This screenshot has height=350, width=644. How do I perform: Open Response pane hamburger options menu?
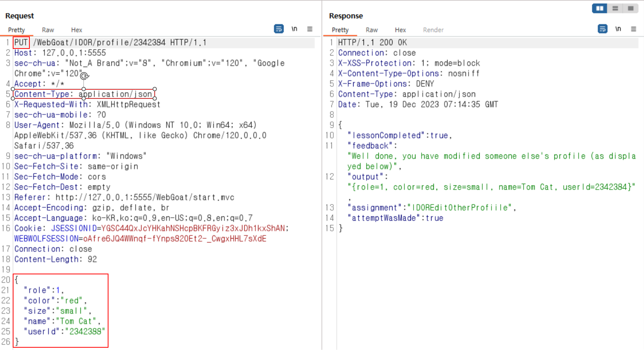634,29
